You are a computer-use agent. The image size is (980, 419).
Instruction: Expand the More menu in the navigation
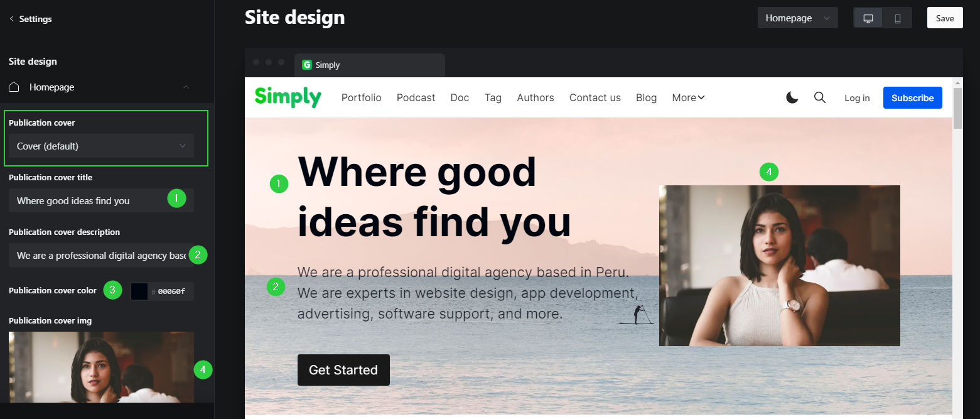(689, 97)
